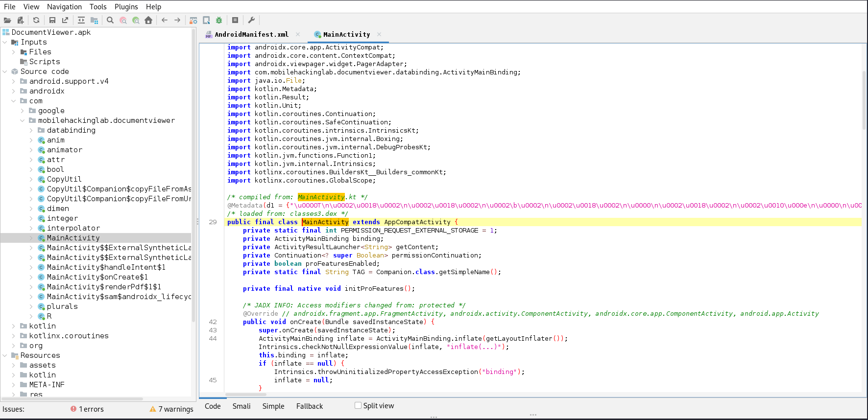Expand the google package
Viewport: 868px width, 420px height.
coord(23,111)
